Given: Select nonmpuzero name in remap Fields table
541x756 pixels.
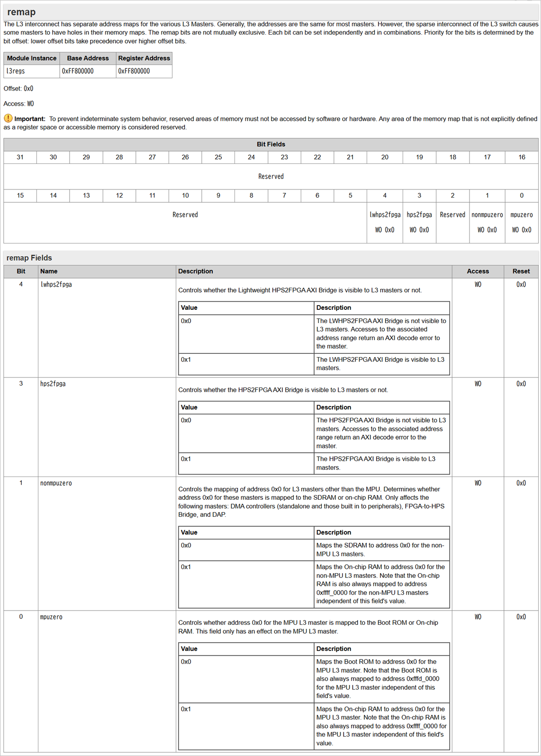Looking at the screenshot, I should pos(56,484).
